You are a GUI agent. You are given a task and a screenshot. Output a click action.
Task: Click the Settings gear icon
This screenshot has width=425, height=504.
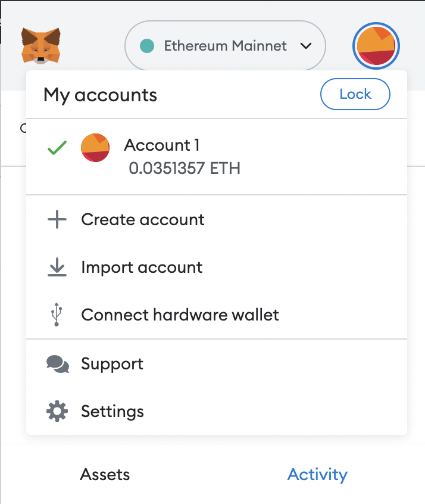pos(57,411)
